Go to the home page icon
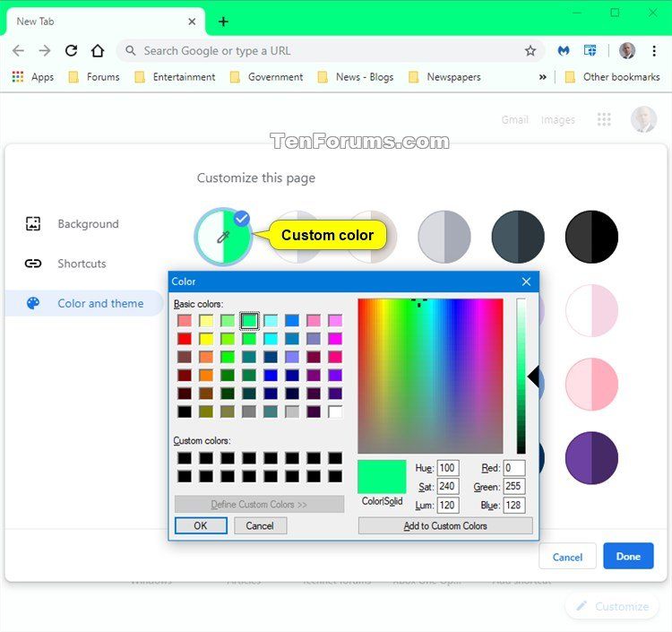 point(98,50)
